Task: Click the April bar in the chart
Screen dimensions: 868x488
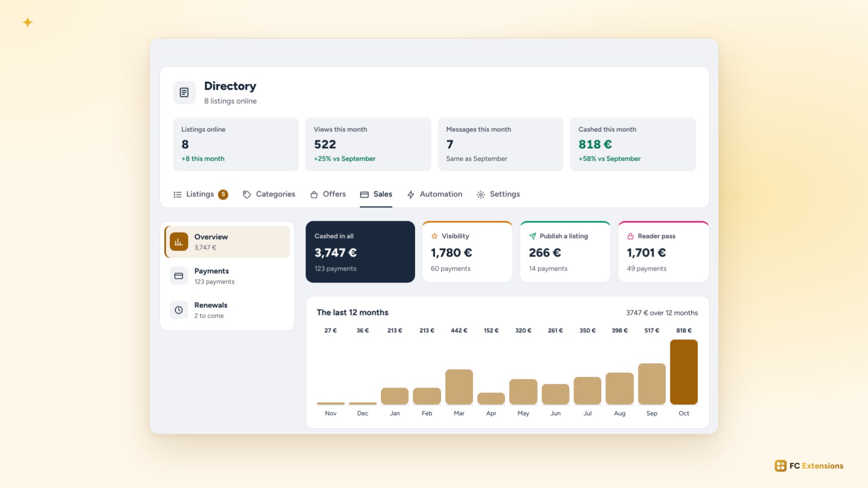Action: pyautogui.click(x=491, y=399)
